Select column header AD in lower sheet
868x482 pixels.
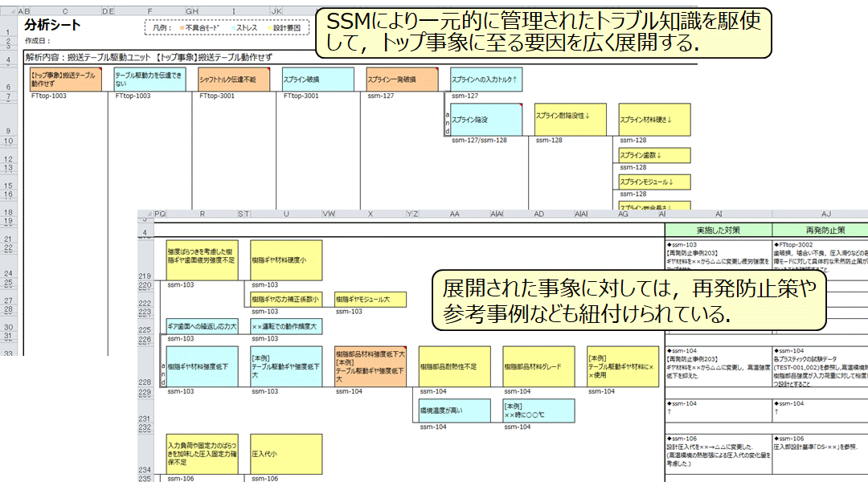coord(538,214)
